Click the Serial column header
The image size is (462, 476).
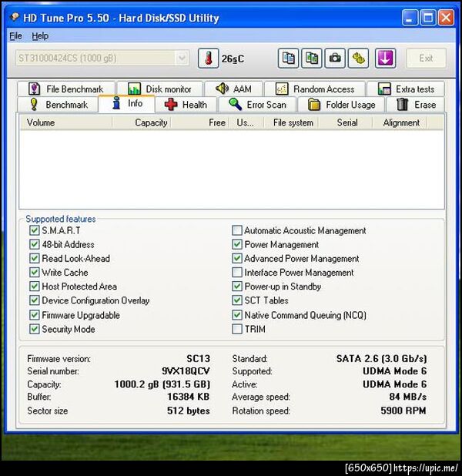[x=346, y=122]
